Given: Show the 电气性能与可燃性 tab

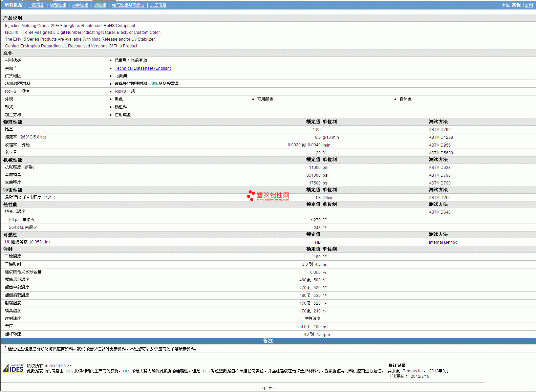Looking at the screenshot, I should pyautogui.click(x=128, y=5).
